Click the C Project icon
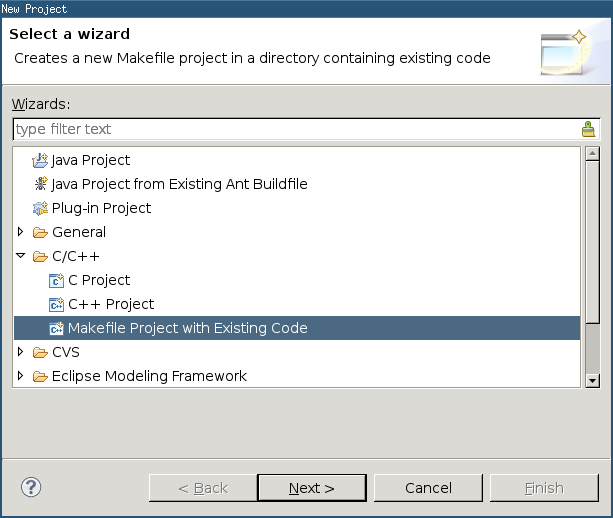Viewport: 613px width, 518px height. (x=56, y=280)
